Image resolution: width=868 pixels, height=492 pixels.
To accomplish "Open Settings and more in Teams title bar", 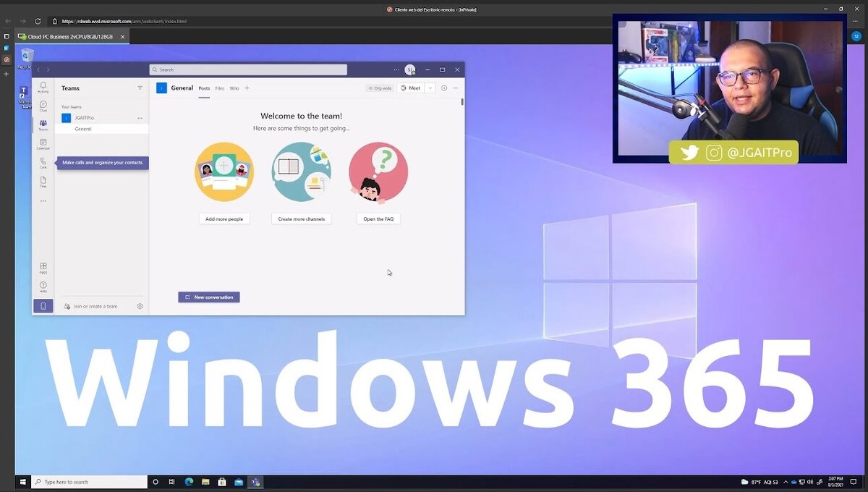I will point(396,69).
